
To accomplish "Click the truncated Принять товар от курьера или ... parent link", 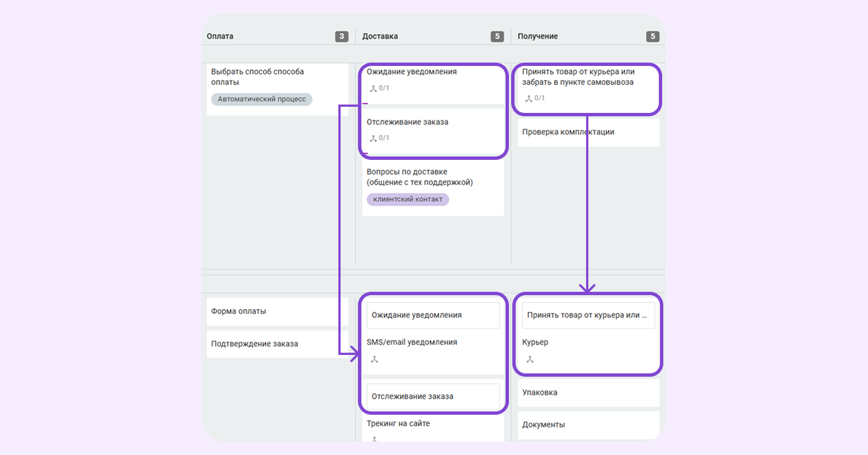I will pos(588,315).
